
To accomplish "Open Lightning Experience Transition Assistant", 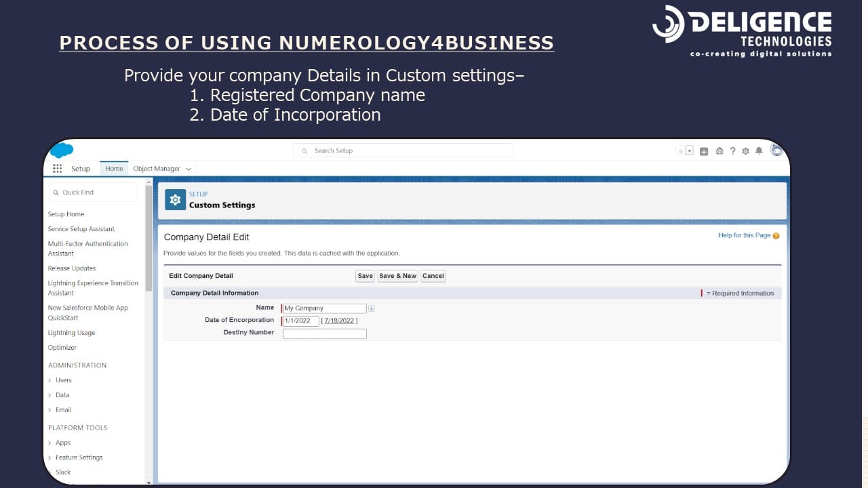I will tap(93, 288).
